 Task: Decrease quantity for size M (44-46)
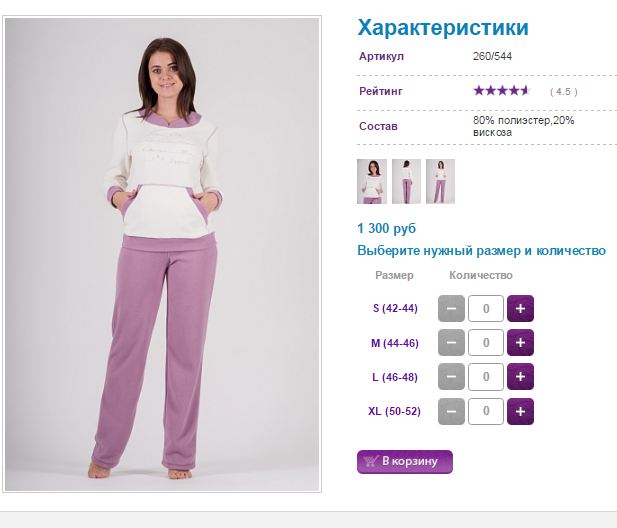(451, 343)
